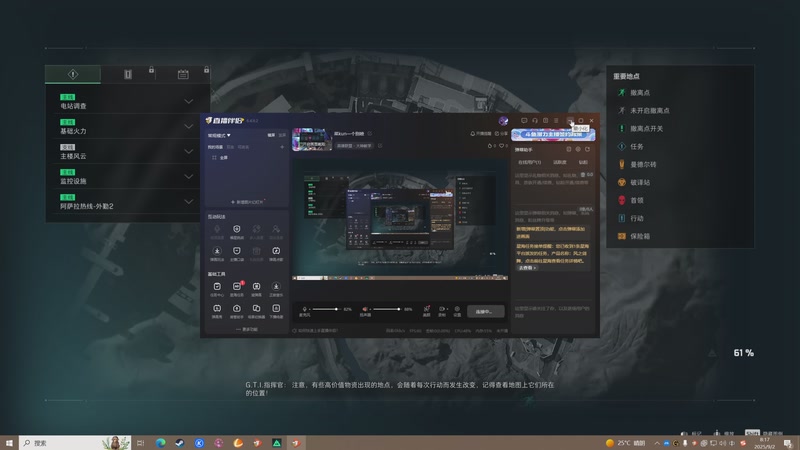Screen dimensions: 800x450
Task: Open the 全民口袋 pocket icon tool
Action: [236, 253]
